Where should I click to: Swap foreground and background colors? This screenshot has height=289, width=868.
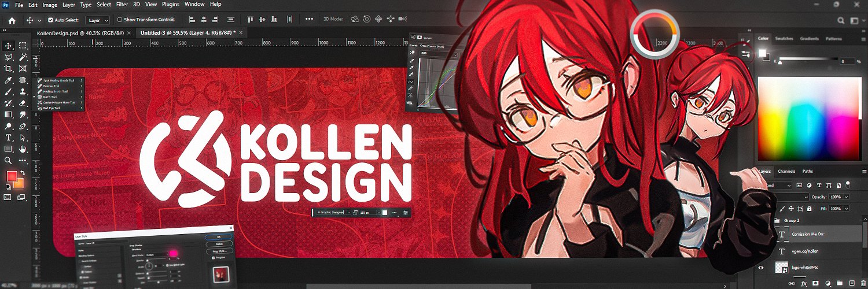coord(23,172)
